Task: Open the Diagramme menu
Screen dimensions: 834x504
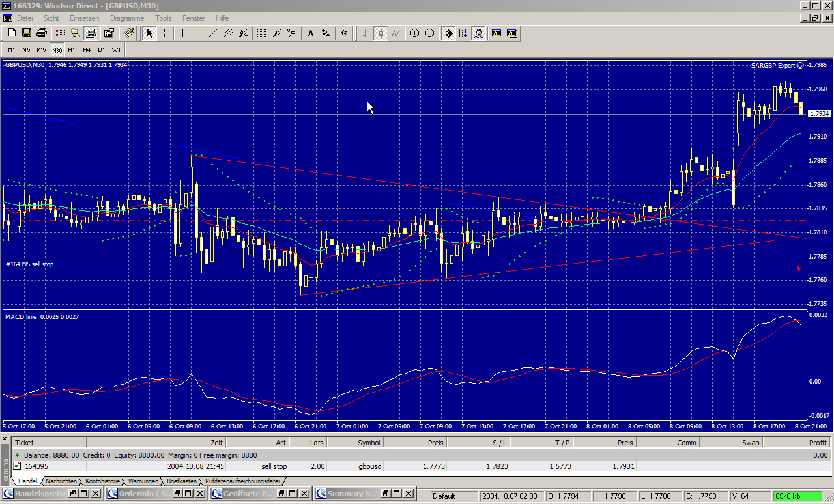Action: pos(127,18)
